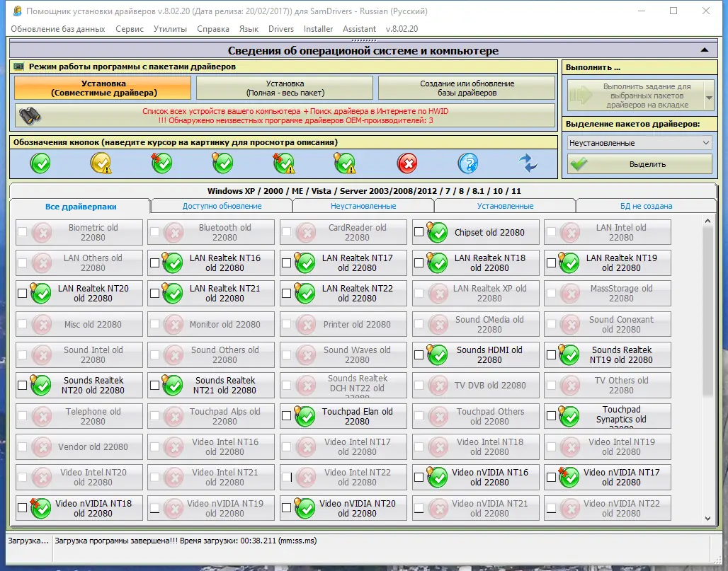Collapse the "Сведения об операционой системе" panel
Image resolution: width=728 pixels, height=571 pixels.
[x=705, y=50]
